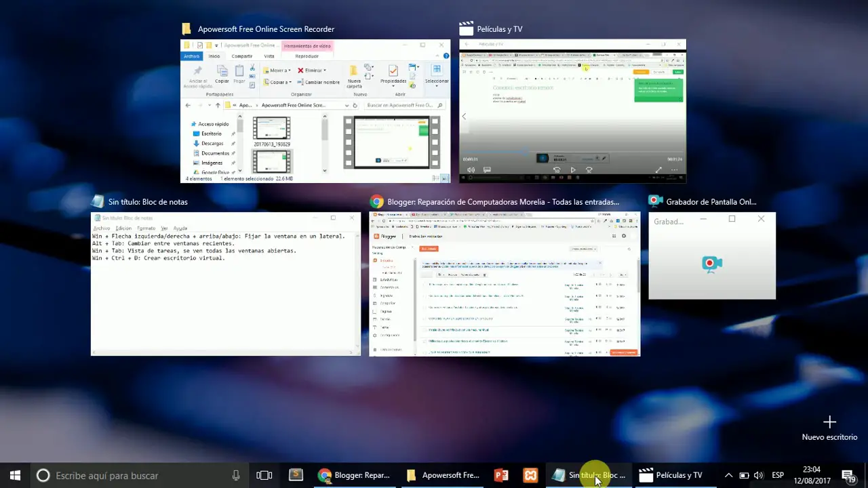Screen dimensions: 868x488
Task: Add a Nuevo escritorio virtual desktop
Action: tap(829, 428)
